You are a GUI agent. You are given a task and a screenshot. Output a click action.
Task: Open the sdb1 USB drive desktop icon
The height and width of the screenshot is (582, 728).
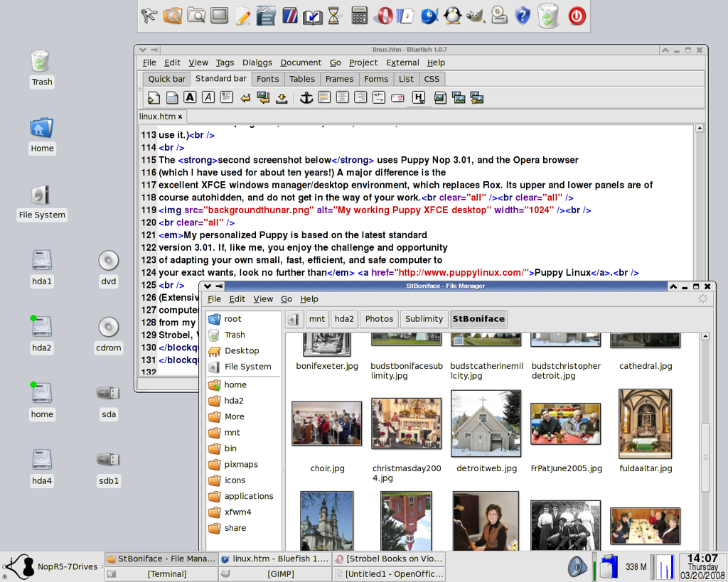(x=108, y=460)
